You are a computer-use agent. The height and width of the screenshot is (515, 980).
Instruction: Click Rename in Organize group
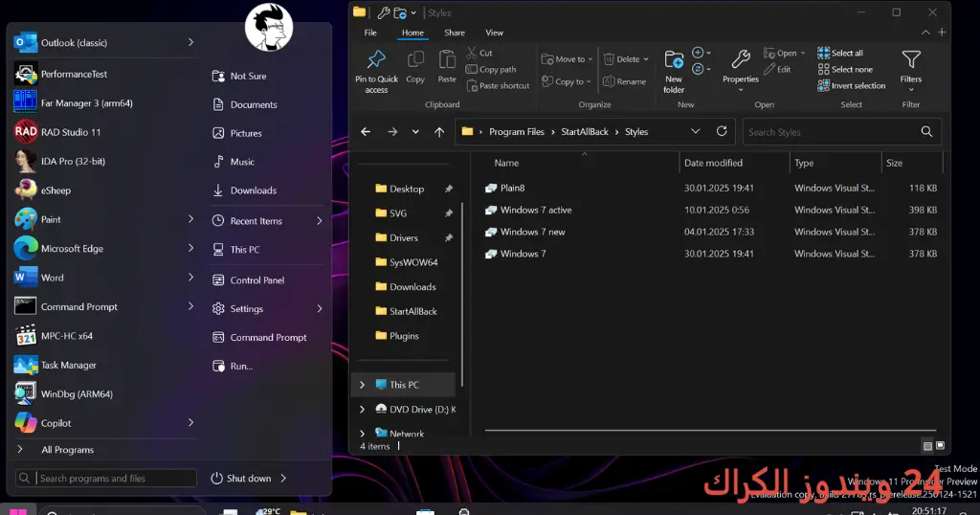point(624,81)
